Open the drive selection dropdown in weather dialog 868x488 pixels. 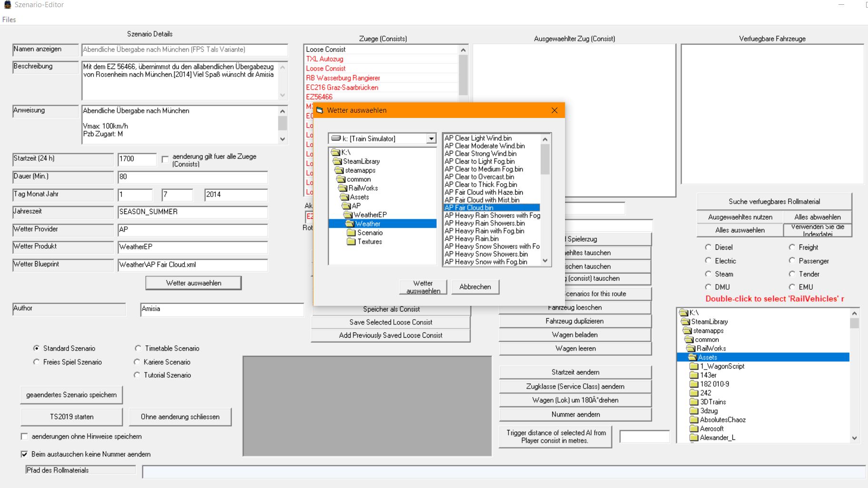tap(431, 138)
